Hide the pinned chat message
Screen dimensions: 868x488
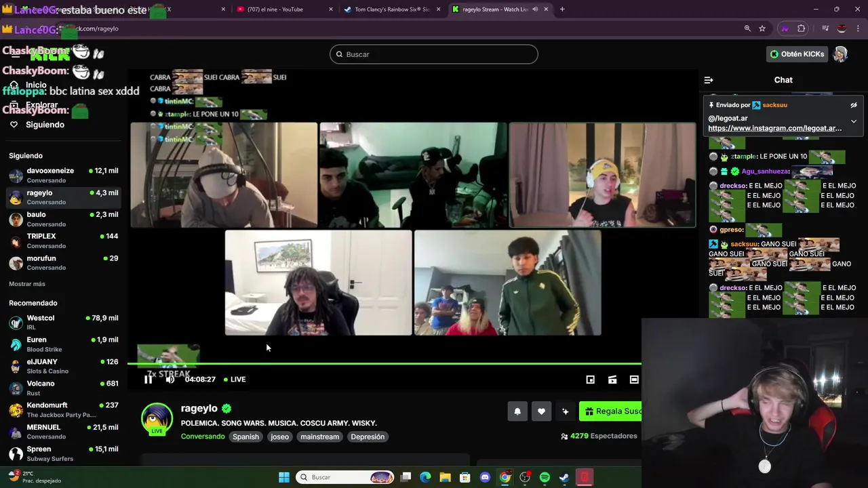pyautogui.click(x=854, y=105)
